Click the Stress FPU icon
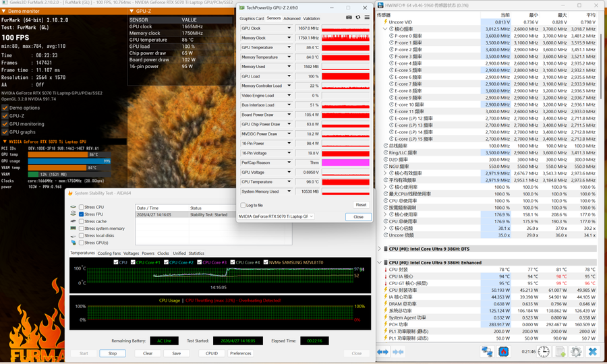 point(73,214)
